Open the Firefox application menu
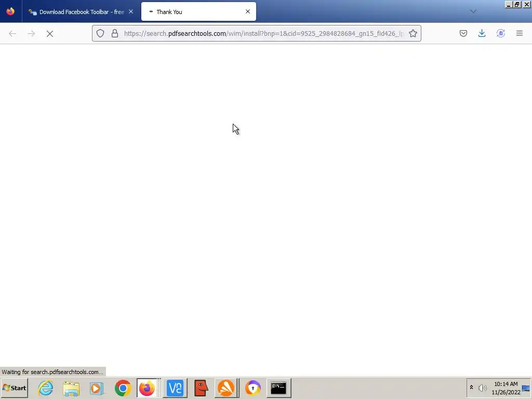This screenshot has width=532, height=399. click(x=520, y=33)
